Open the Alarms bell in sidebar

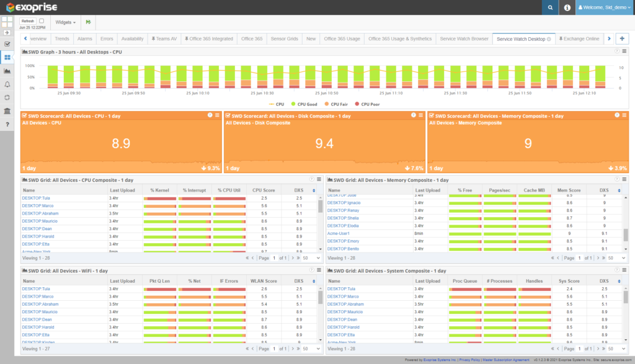(x=7, y=84)
